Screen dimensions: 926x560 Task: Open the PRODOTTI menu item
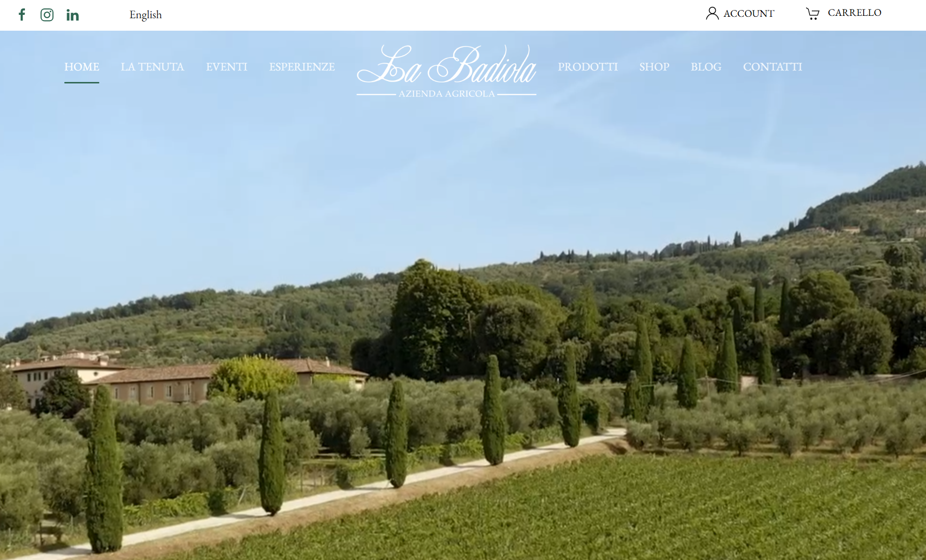coord(588,67)
